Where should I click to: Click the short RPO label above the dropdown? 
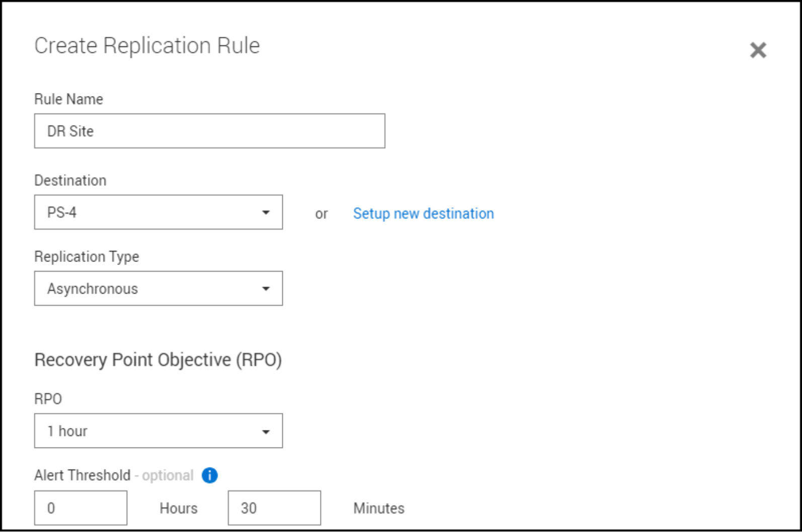point(48,399)
